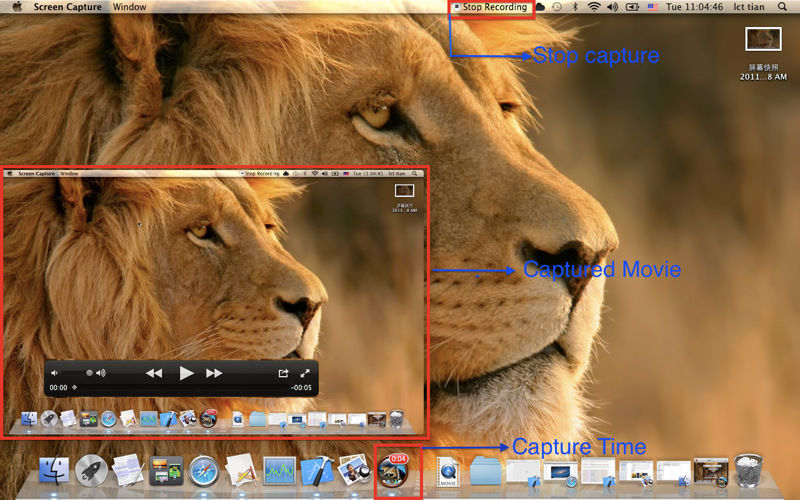
Task: Play the captured movie
Action: point(186,373)
